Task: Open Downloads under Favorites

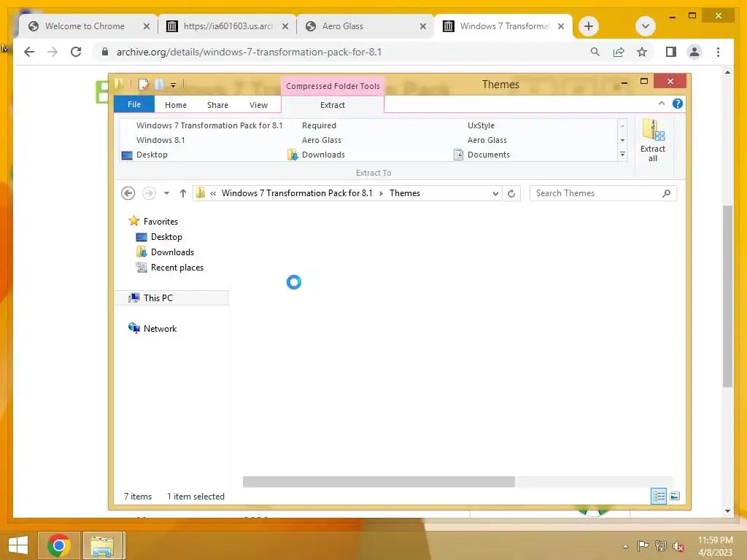Action: coord(172,252)
